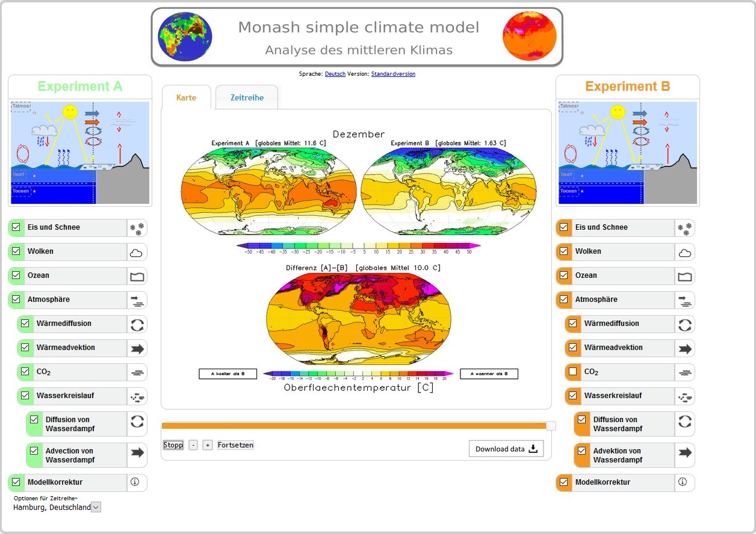Open the Standardversion version selector
The width and height of the screenshot is (756, 534).
pyautogui.click(x=393, y=74)
